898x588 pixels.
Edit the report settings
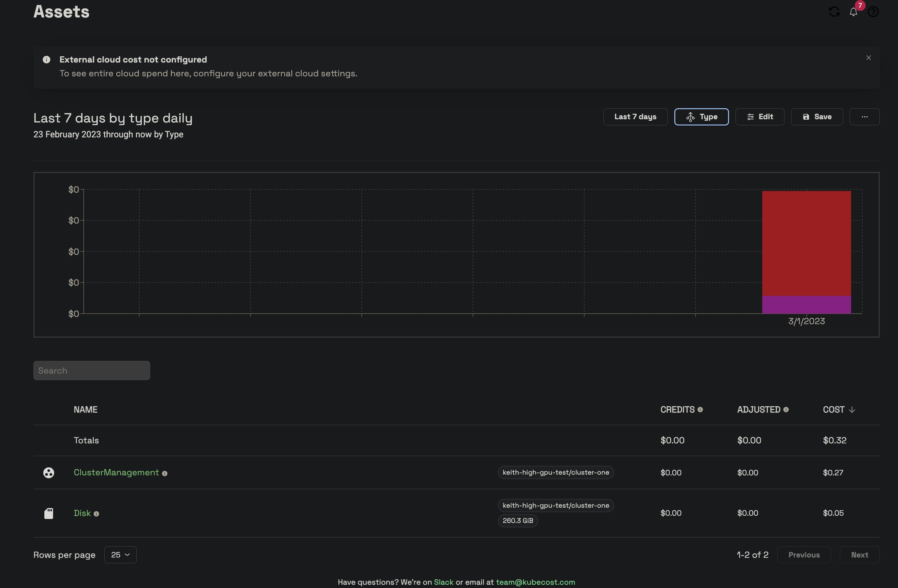pos(759,117)
